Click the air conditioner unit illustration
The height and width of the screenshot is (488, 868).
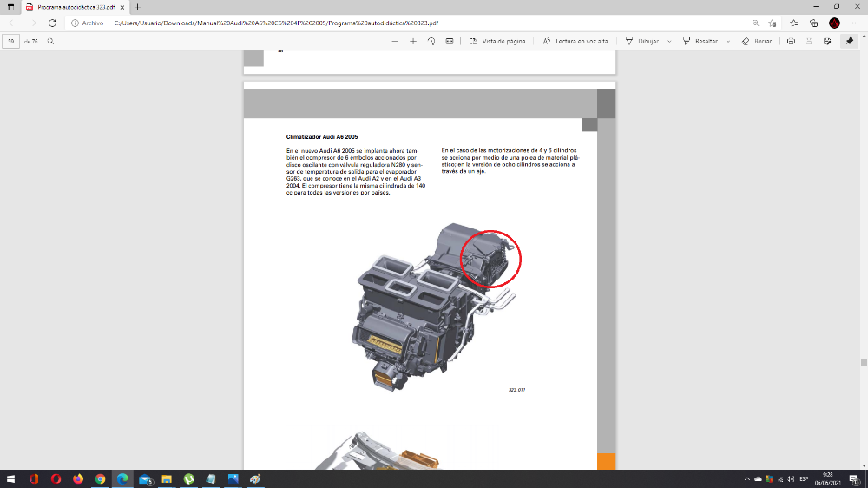436,307
